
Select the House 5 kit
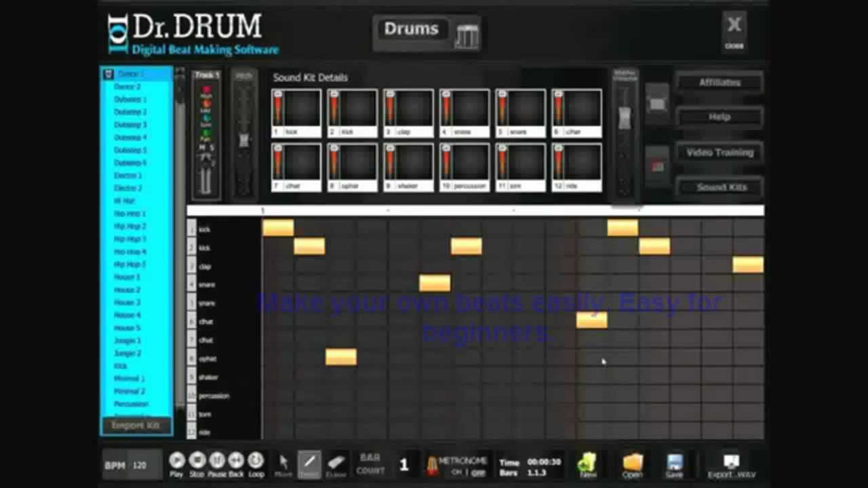pyautogui.click(x=127, y=328)
